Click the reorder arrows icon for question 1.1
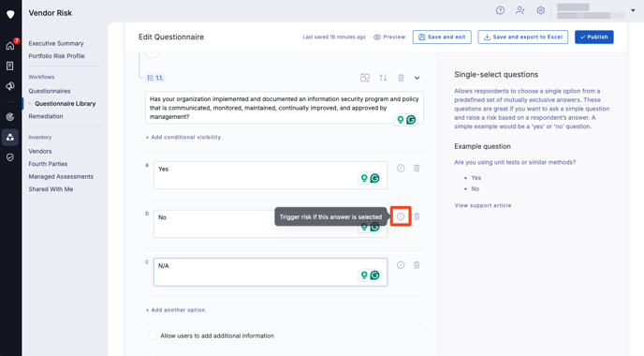 (383, 78)
